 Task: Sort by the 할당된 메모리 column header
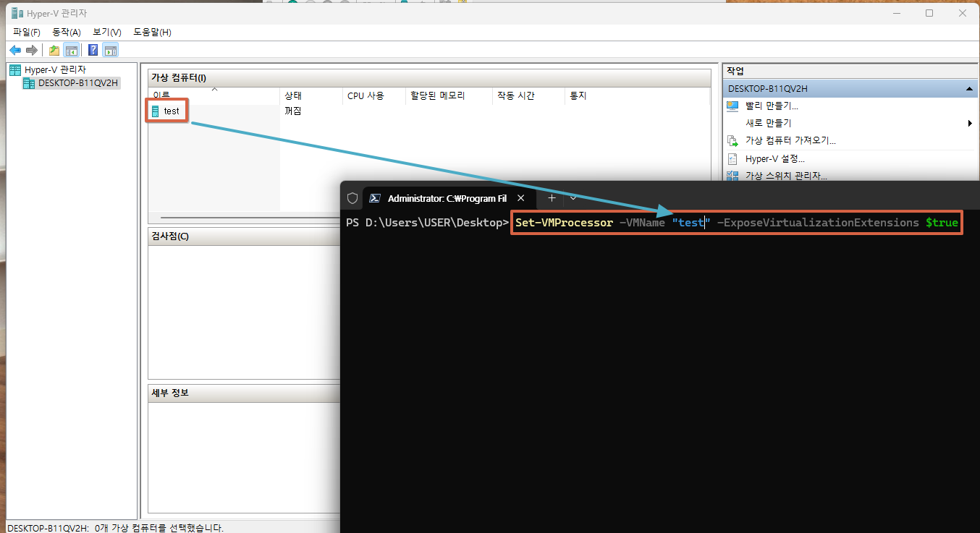pyautogui.click(x=449, y=95)
